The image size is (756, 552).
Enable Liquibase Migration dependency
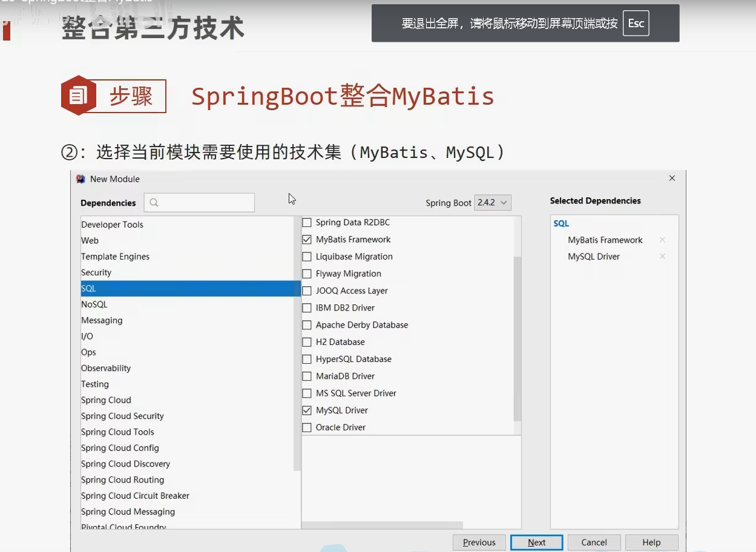[307, 257]
